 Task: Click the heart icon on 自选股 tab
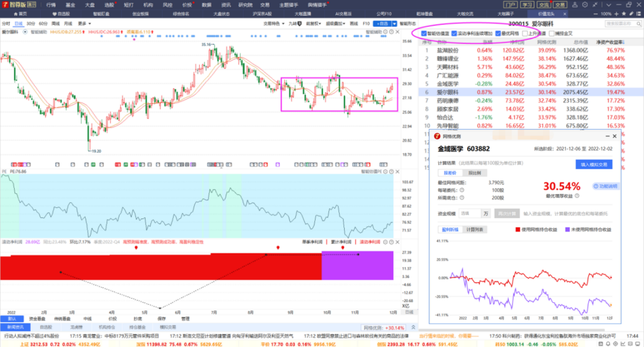pyautogui.click(x=55, y=14)
